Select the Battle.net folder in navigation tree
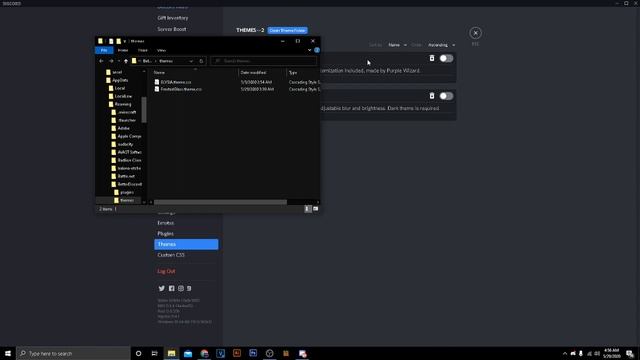640x360 pixels. point(123,176)
